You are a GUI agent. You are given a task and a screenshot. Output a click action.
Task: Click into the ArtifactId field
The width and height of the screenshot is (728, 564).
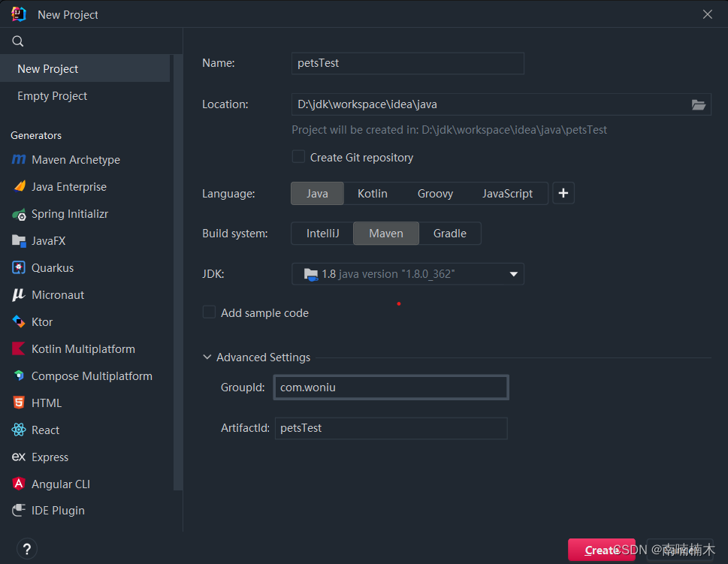click(x=391, y=428)
